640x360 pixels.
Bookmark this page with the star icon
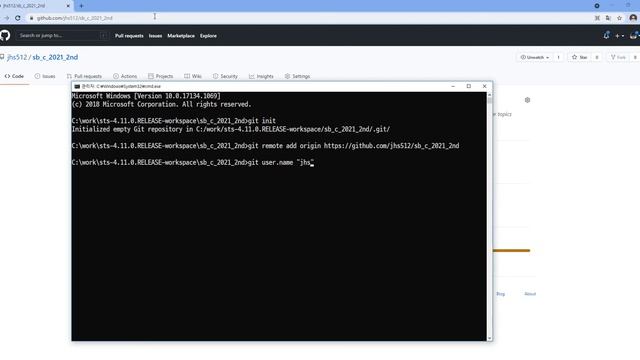coord(619,18)
